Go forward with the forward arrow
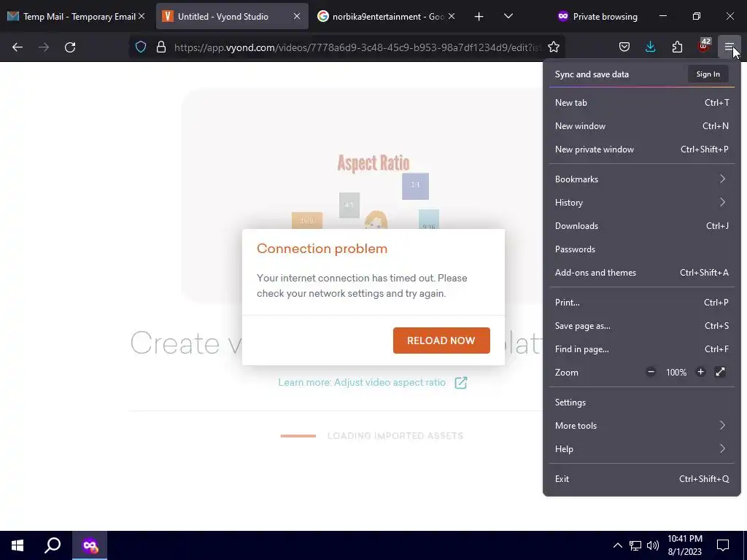Screen dimensions: 747x560 [44, 47]
